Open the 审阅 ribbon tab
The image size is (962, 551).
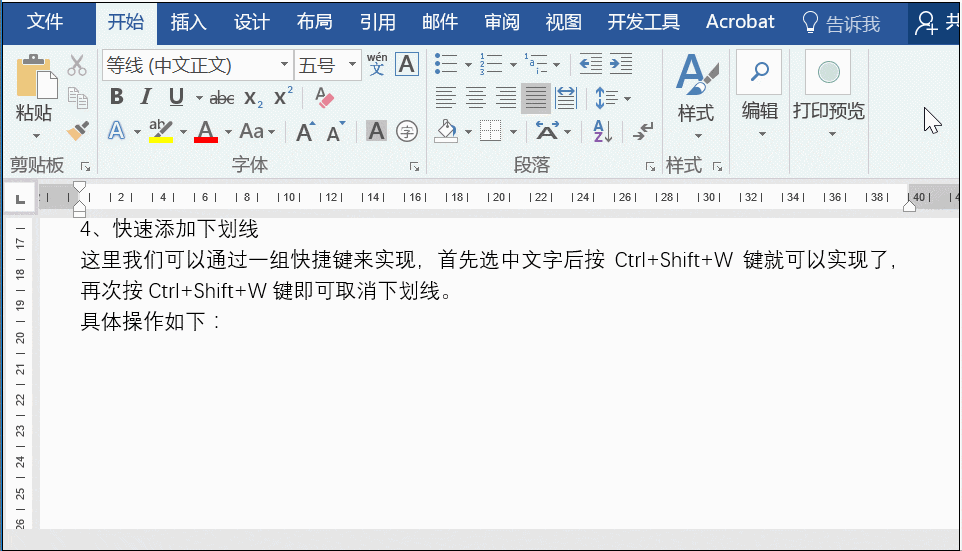click(x=502, y=23)
